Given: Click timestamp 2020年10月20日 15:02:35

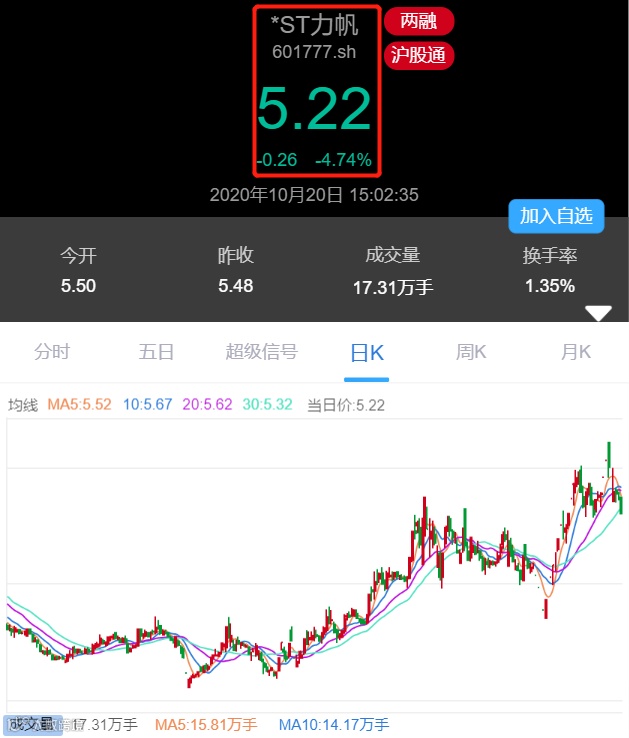Looking at the screenshot, I should pyautogui.click(x=314, y=195).
